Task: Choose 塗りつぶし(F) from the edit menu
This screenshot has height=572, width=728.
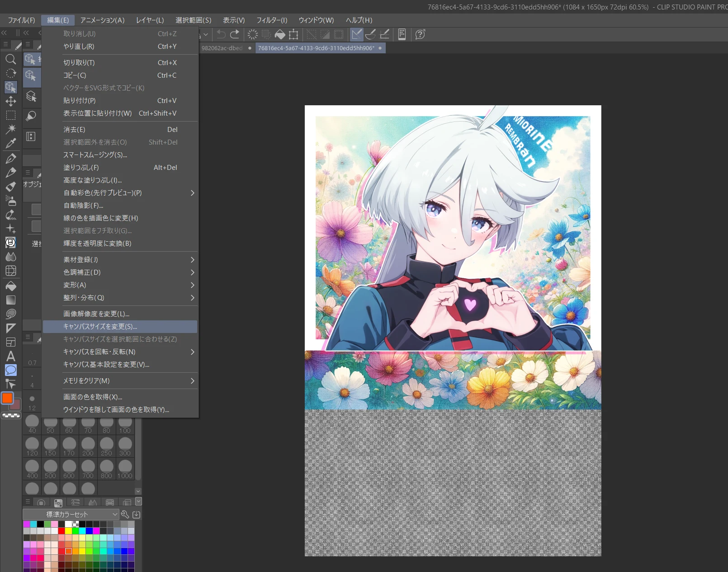Action: (x=120, y=168)
